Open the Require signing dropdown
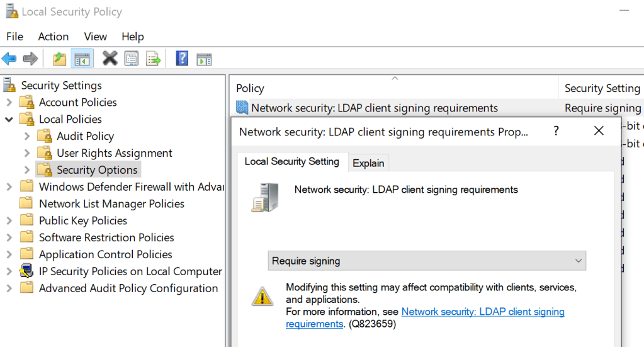The image size is (644, 347). tap(427, 261)
